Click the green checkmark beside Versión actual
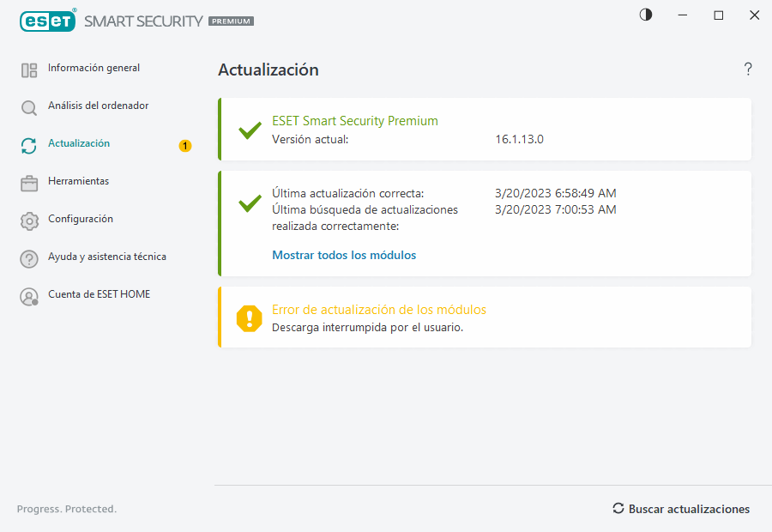The height and width of the screenshot is (532, 772). [249, 130]
